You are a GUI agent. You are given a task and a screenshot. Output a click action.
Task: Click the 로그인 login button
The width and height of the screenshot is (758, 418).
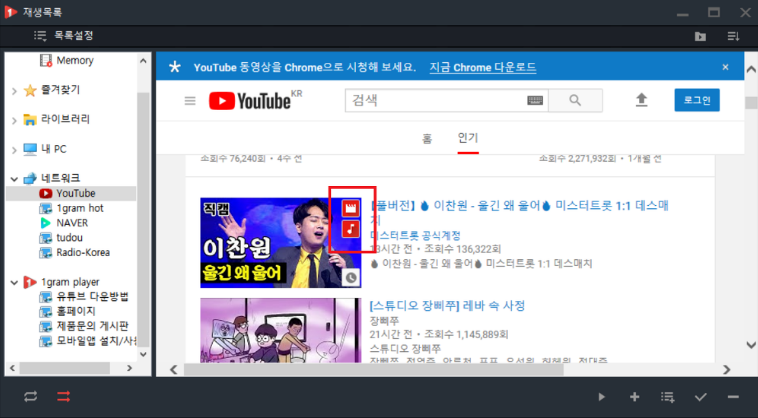(x=697, y=100)
